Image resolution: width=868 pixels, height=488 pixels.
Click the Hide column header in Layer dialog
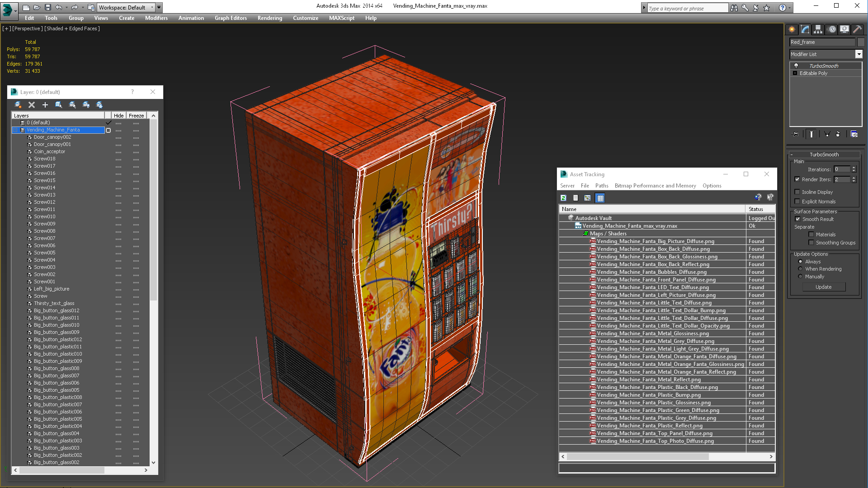click(119, 116)
